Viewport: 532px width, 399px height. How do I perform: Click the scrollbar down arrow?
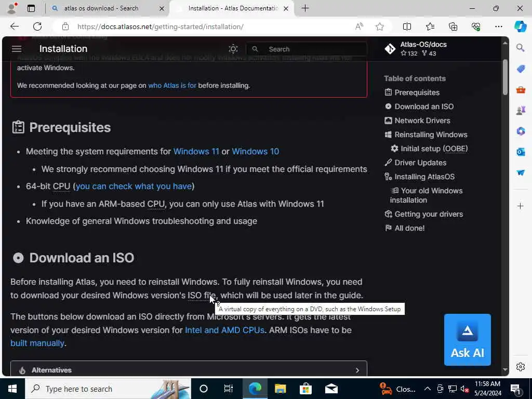coord(505,369)
